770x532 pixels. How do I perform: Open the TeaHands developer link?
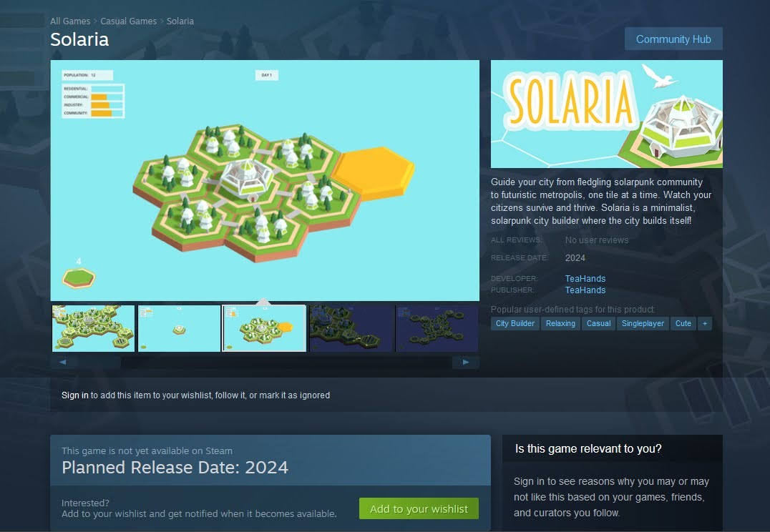click(x=585, y=279)
